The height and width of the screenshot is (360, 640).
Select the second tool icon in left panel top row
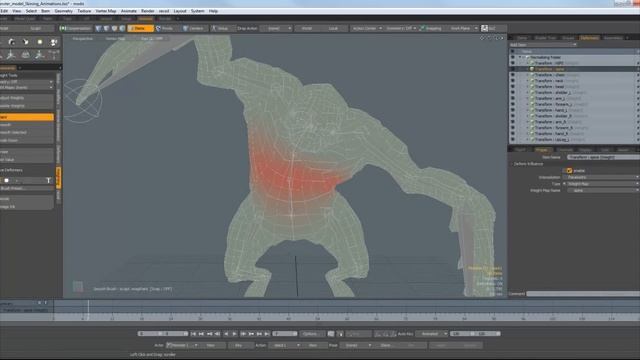click(x=25, y=42)
